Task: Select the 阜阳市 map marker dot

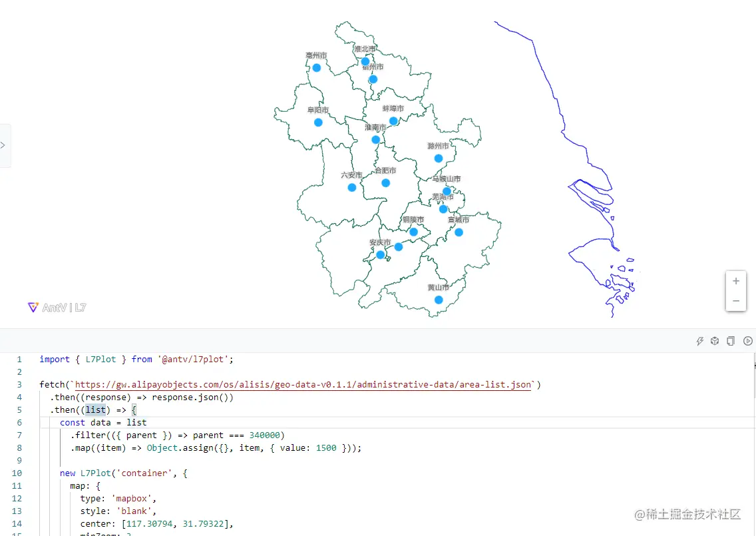Action: pyautogui.click(x=318, y=123)
